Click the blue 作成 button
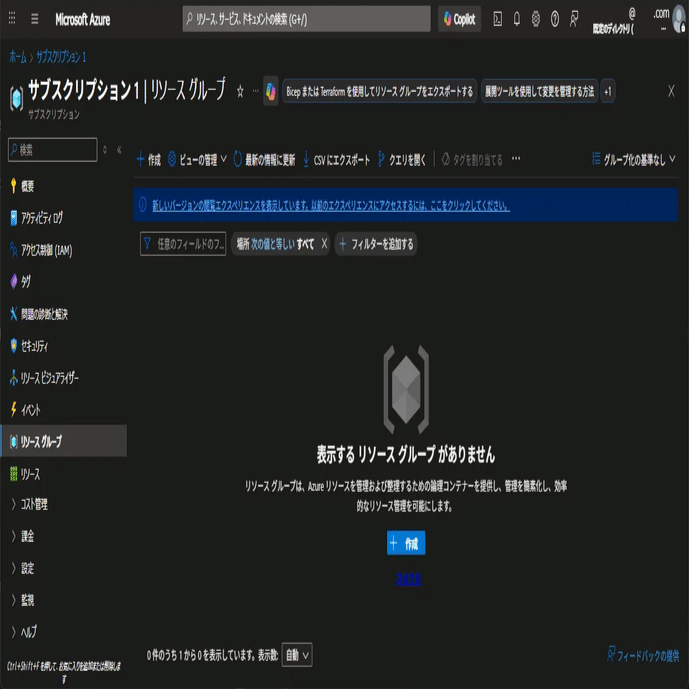This screenshot has height=689, width=689. 406,544
